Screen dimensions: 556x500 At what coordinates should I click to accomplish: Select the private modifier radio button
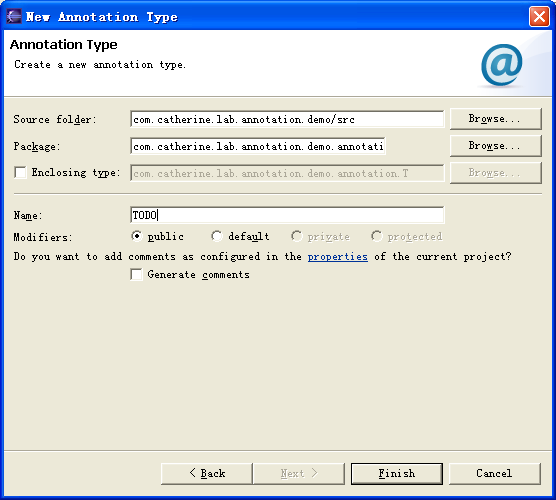coord(297,236)
